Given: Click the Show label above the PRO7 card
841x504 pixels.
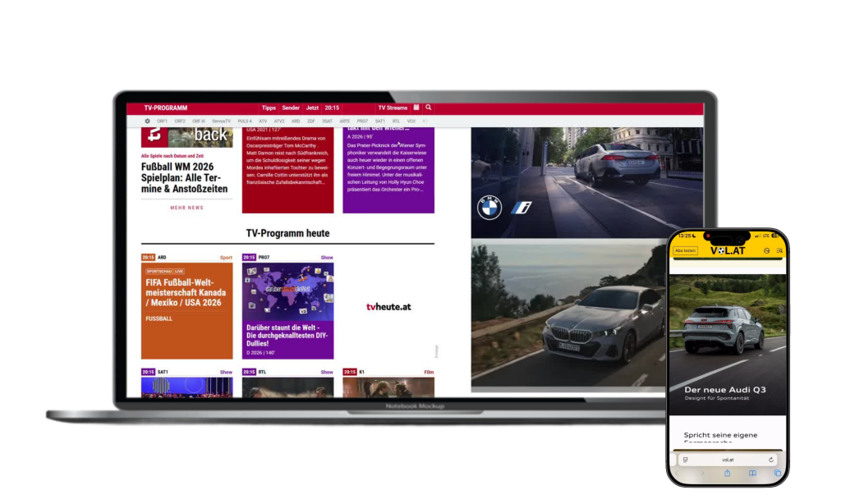Looking at the screenshot, I should [327, 258].
